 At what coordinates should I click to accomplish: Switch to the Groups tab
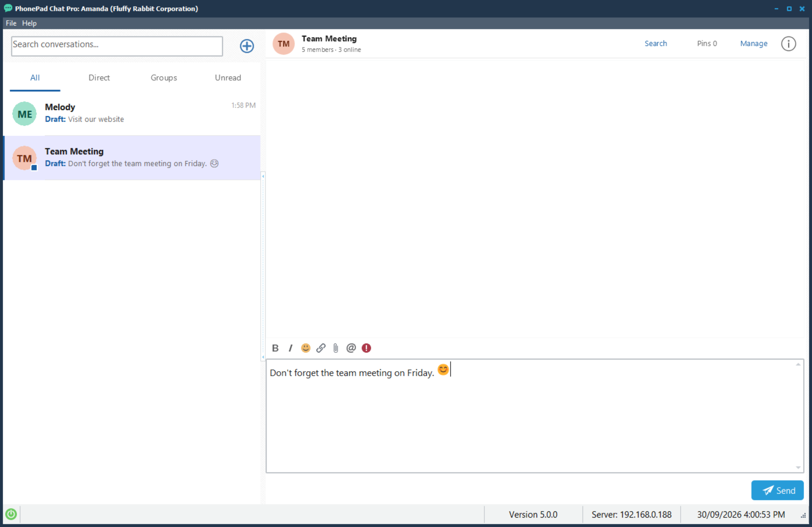pyautogui.click(x=163, y=77)
